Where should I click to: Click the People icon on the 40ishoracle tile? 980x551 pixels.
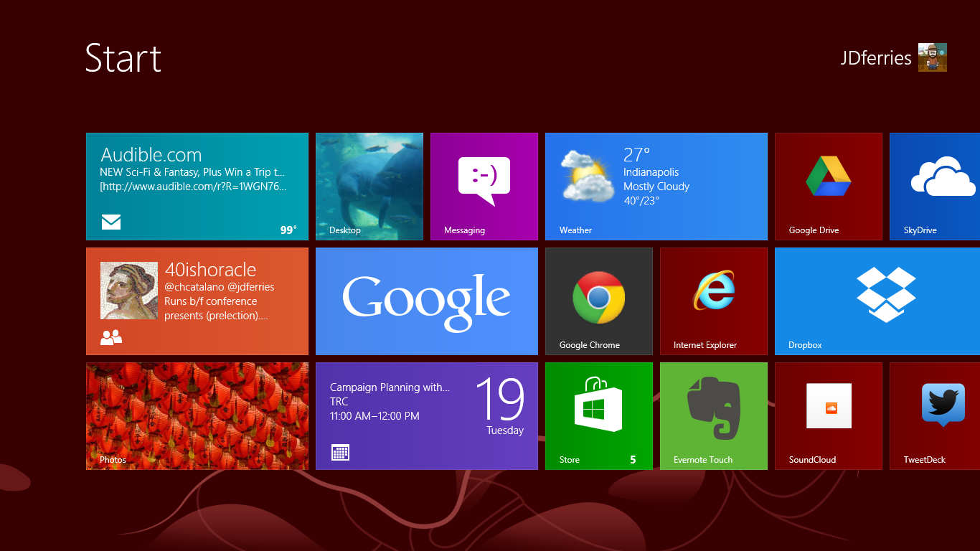(x=111, y=337)
